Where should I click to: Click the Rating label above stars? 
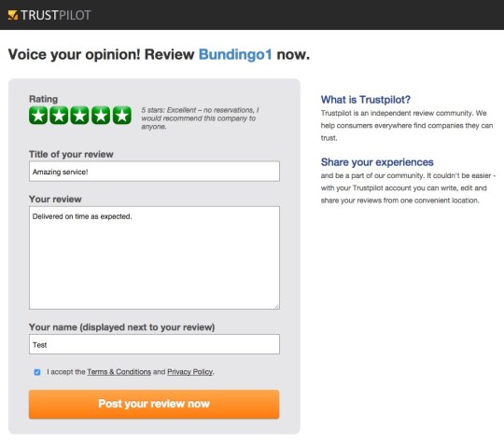43,99
